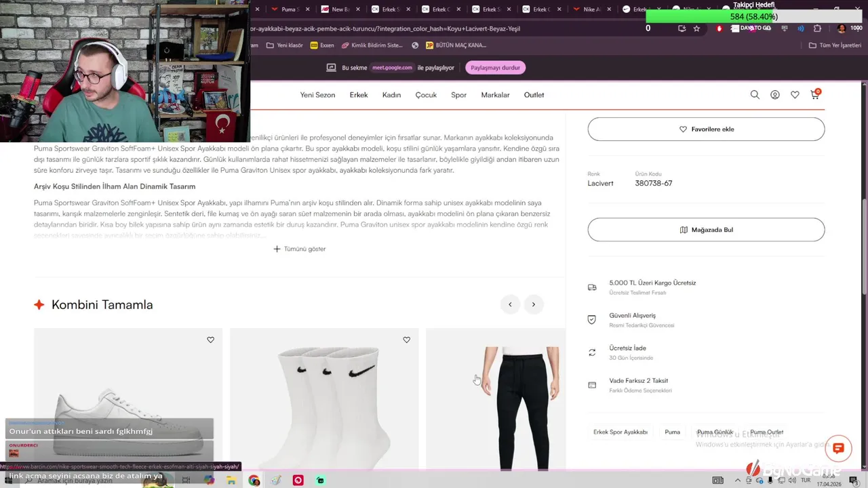The height and width of the screenshot is (488, 868).
Task: Click the Vade Farksız 2 Taksit text
Action: click(639, 380)
